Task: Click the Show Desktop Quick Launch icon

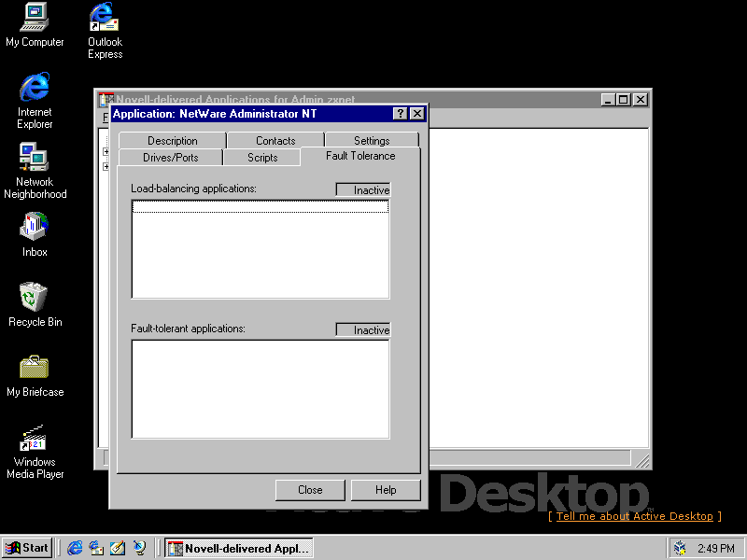Action: [118, 548]
